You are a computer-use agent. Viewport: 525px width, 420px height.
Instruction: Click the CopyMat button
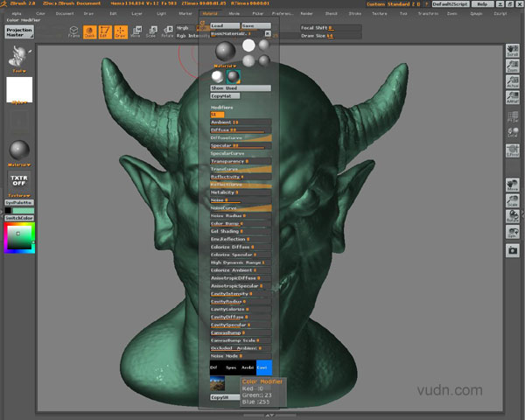click(x=225, y=95)
